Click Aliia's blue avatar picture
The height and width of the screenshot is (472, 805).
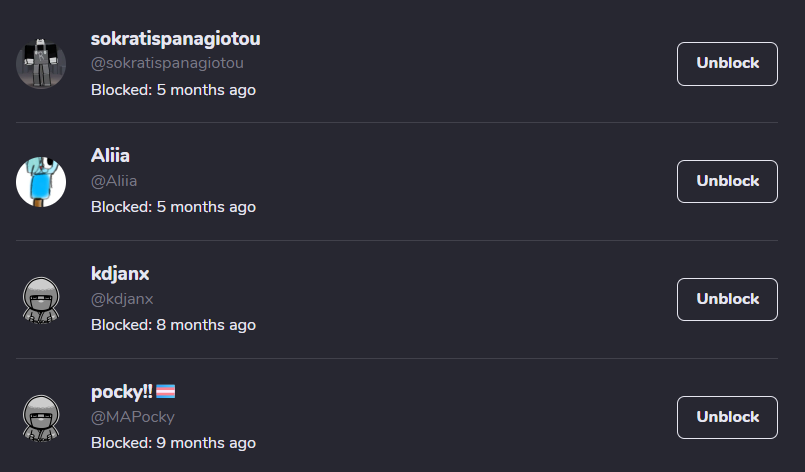pyautogui.click(x=41, y=182)
